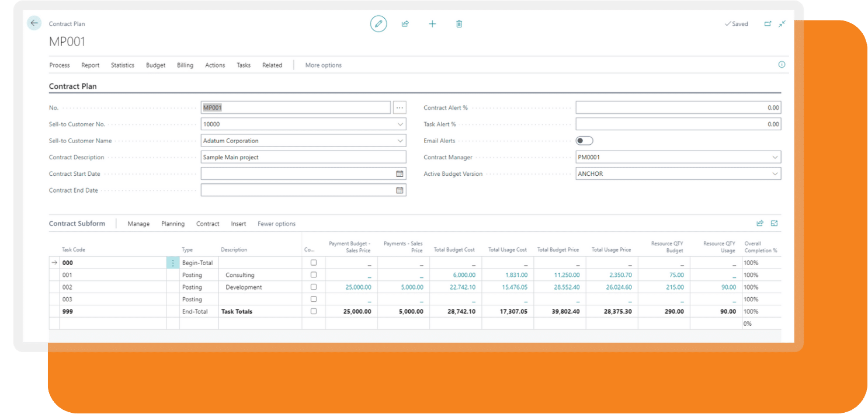Open Total Usage Price 26,024.60 link

pyautogui.click(x=619, y=287)
